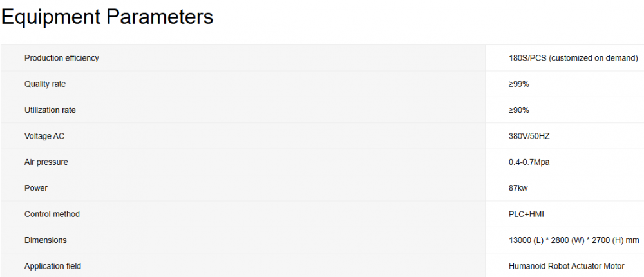Screen dimensions: 644x277
Task: Select the 'Utilization rate' label cell
Action: (x=50, y=110)
